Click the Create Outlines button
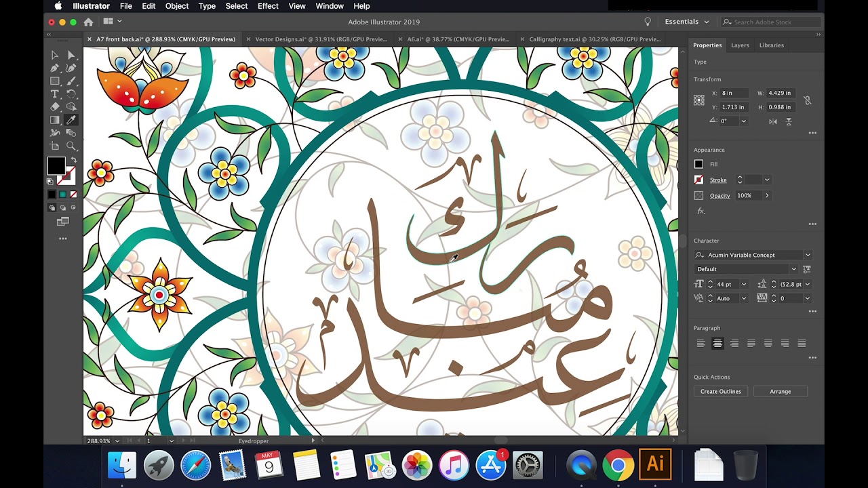This screenshot has width=868, height=488. pos(720,392)
